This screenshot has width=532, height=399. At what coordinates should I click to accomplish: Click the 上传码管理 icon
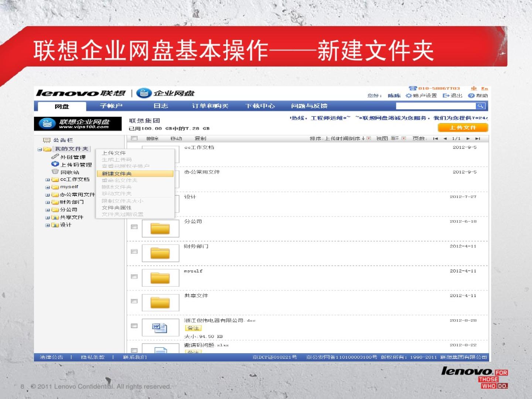[x=55, y=164]
